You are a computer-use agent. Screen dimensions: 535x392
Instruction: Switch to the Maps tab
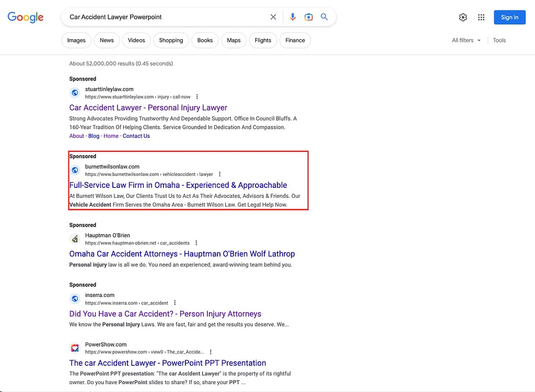pos(234,40)
